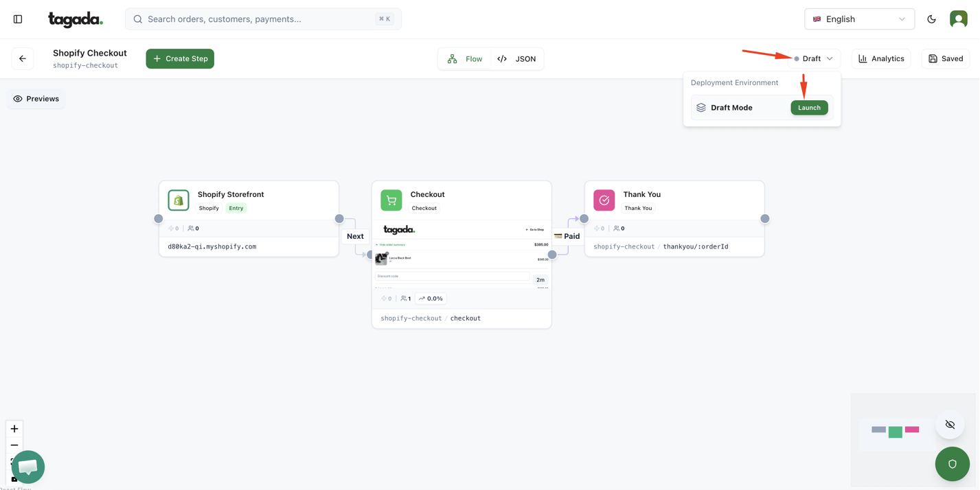Collapse the Draft environment dropdown
Viewport: 980px width, 490px height.
click(x=814, y=59)
